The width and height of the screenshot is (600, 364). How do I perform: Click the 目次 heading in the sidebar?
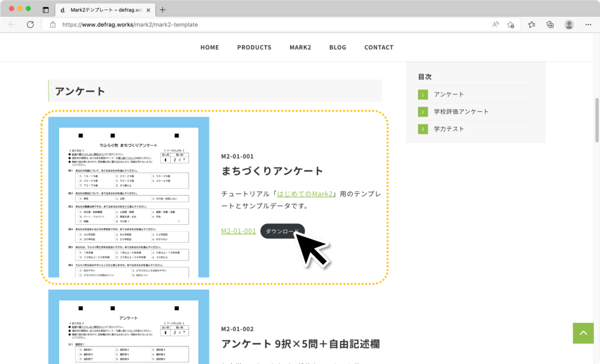pos(425,77)
